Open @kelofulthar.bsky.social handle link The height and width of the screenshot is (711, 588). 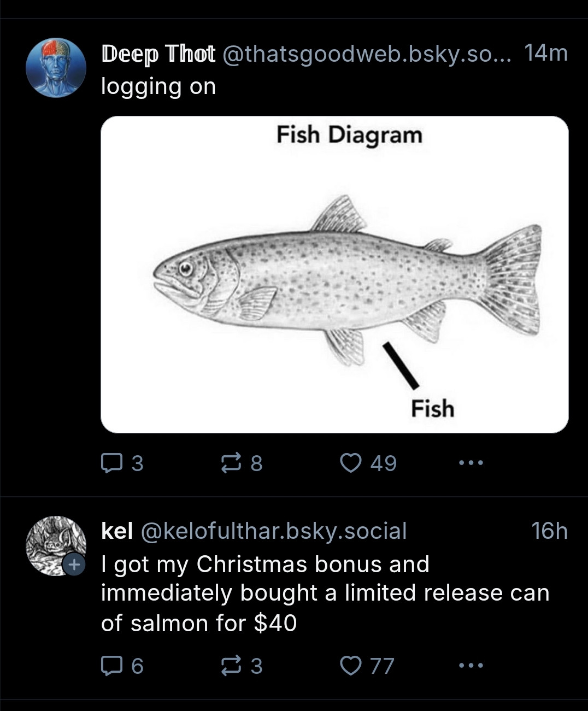point(274,531)
